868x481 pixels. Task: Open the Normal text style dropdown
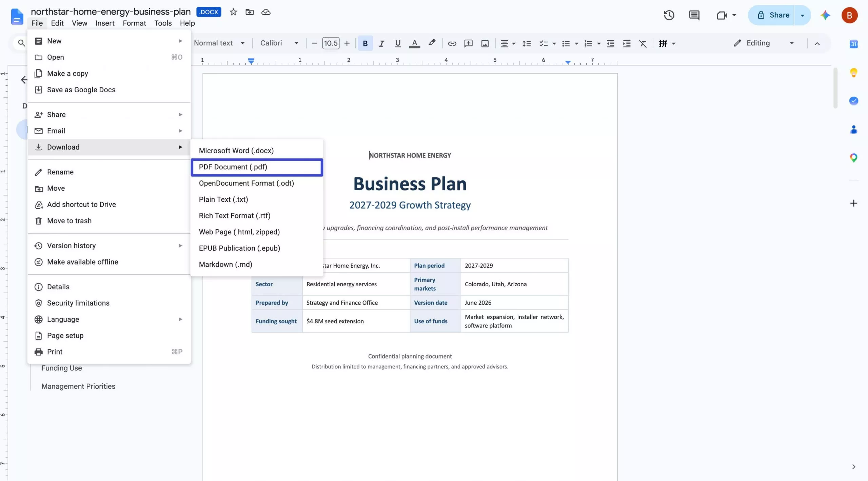point(219,43)
